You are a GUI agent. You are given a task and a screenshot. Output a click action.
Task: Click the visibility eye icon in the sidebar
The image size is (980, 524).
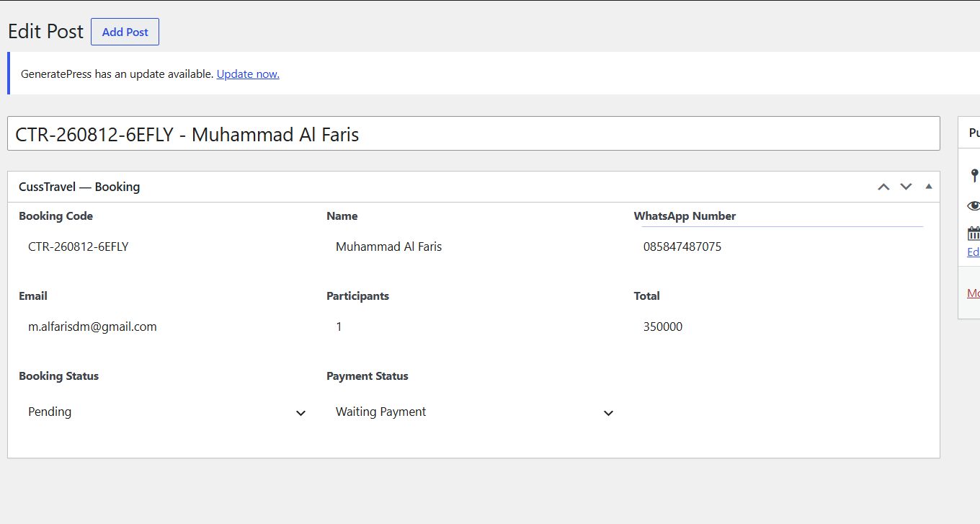[974, 205]
